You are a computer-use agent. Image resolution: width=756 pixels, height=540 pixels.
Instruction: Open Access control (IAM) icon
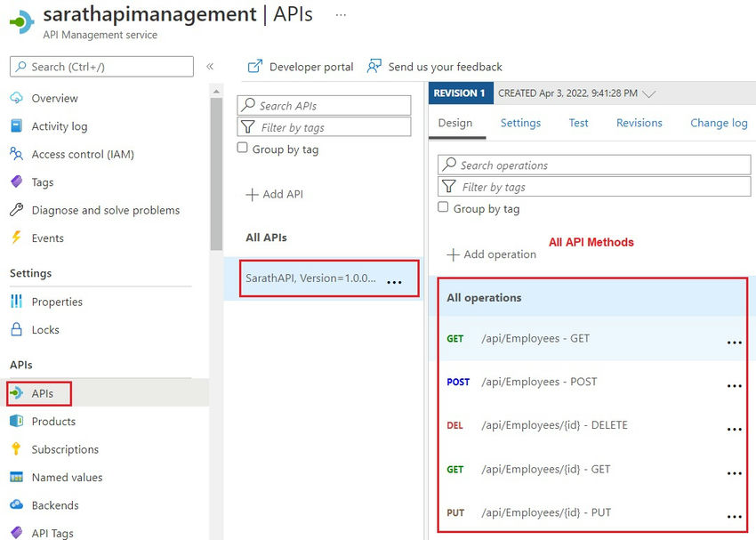pyautogui.click(x=16, y=154)
